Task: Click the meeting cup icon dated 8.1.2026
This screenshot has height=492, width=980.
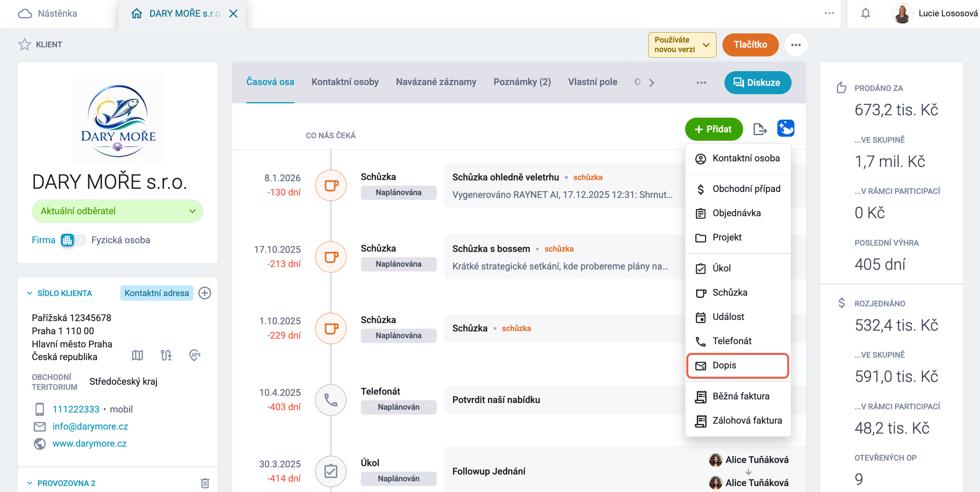Action: pyautogui.click(x=331, y=186)
